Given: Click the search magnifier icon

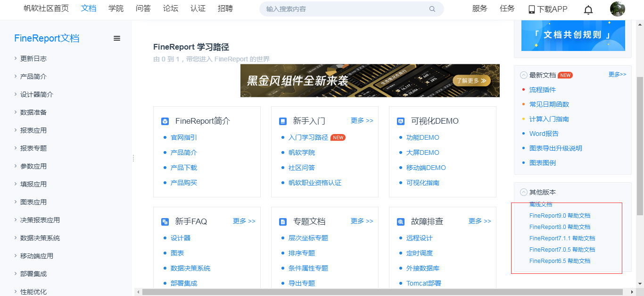Looking at the screenshot, I should [432, 9].
